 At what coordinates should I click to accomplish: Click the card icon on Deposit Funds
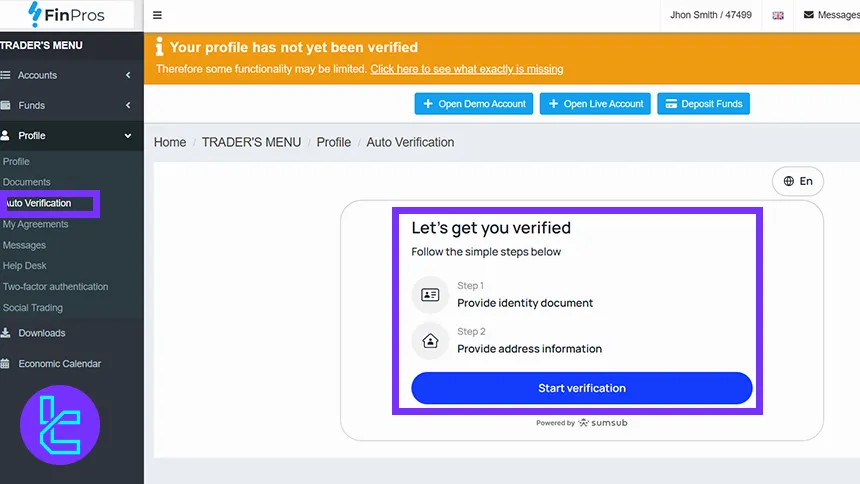point(671,104)
